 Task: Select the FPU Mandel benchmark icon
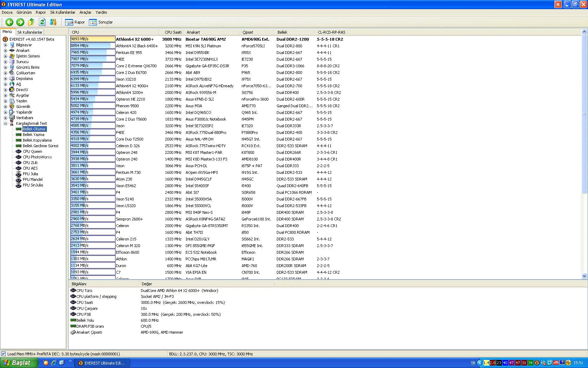click(x=19, y=179)
